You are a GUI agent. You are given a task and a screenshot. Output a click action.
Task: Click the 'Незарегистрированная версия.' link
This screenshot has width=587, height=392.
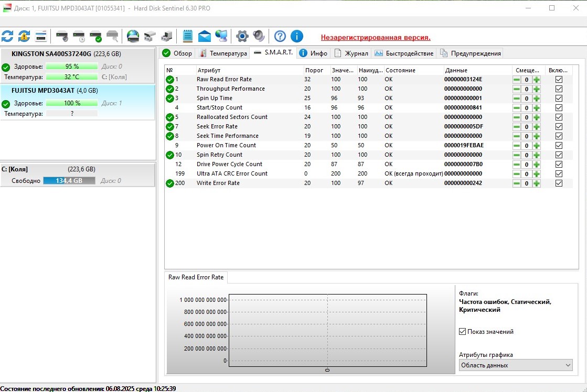(x=376, y=37)
